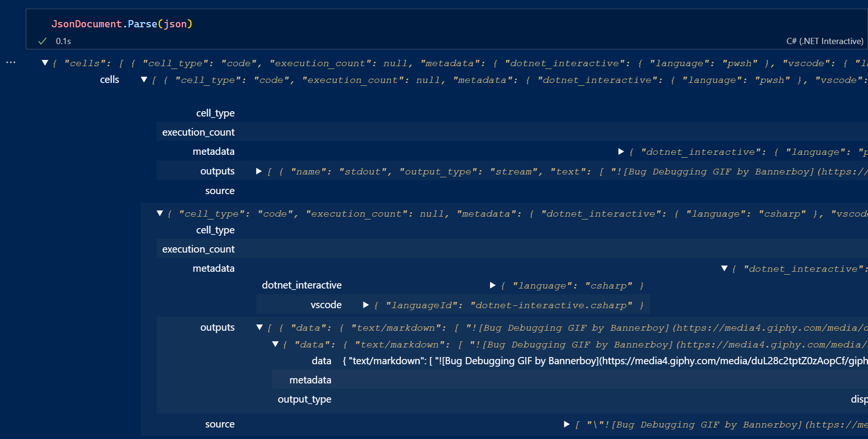The height and width of the screenshot is (439, 868).
Task: Collapse the second cell's "metadata" node
Action: (x=725, y=268)
